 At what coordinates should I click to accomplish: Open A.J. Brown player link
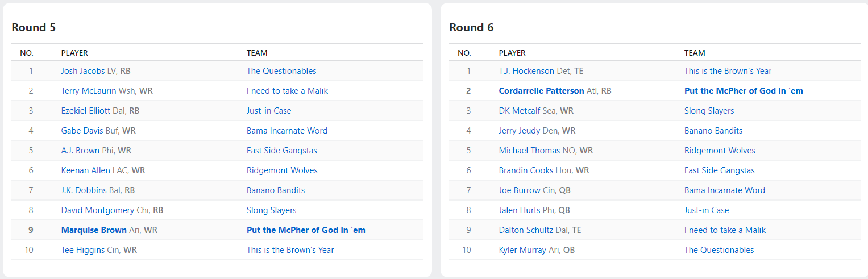(x=80, y=151)
